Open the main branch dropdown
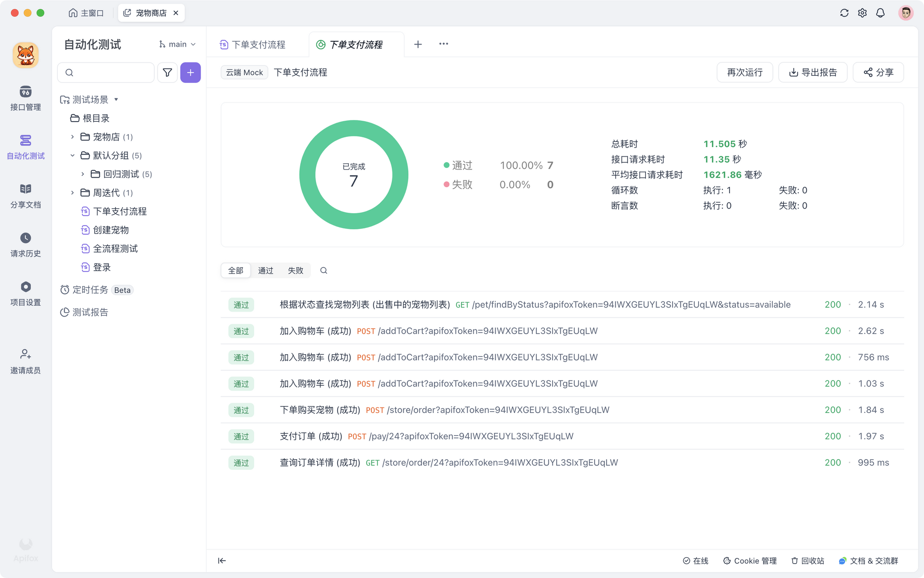The width and height of the screenshot is (924, 578). (x=177, y=43)
